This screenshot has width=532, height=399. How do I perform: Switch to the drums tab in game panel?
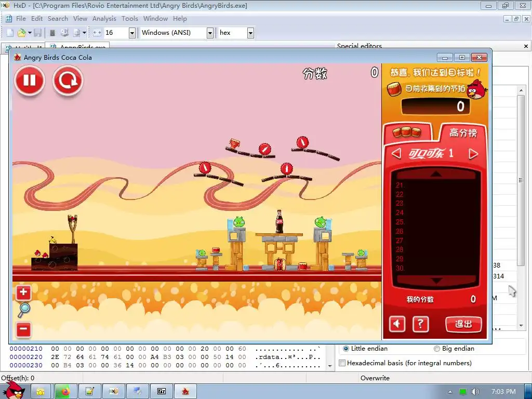407,132
